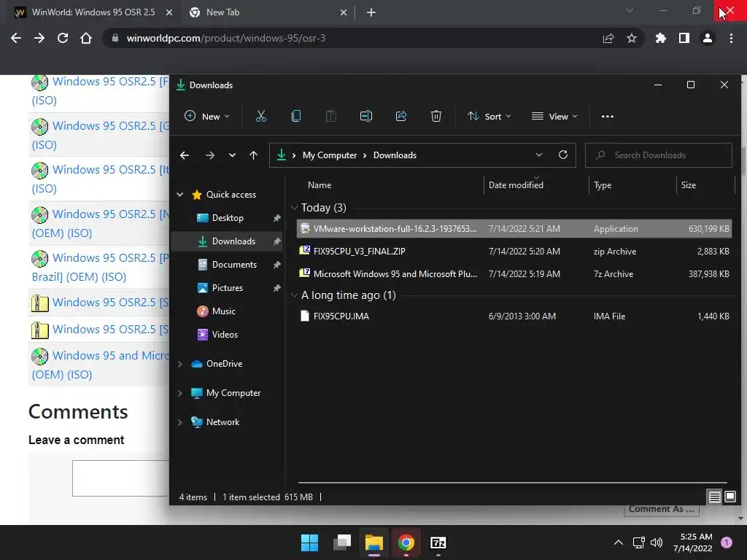Open the Chrome tab search chevron

point(629,10)
